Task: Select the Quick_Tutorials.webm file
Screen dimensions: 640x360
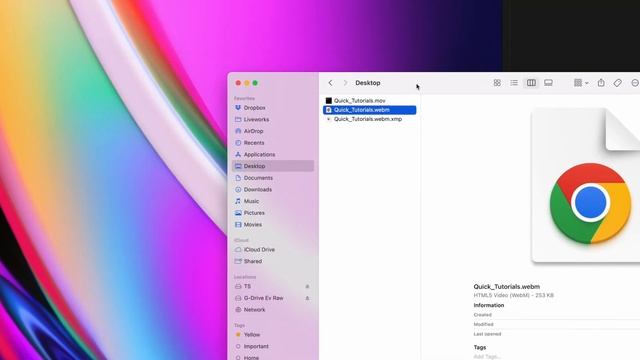Action: tap(369, 110)
